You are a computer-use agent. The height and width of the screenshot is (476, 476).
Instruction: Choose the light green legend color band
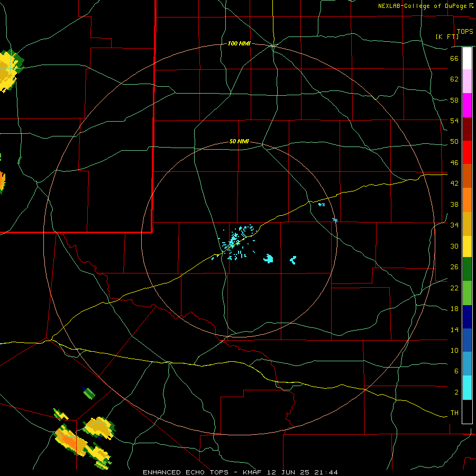point(467,293)
